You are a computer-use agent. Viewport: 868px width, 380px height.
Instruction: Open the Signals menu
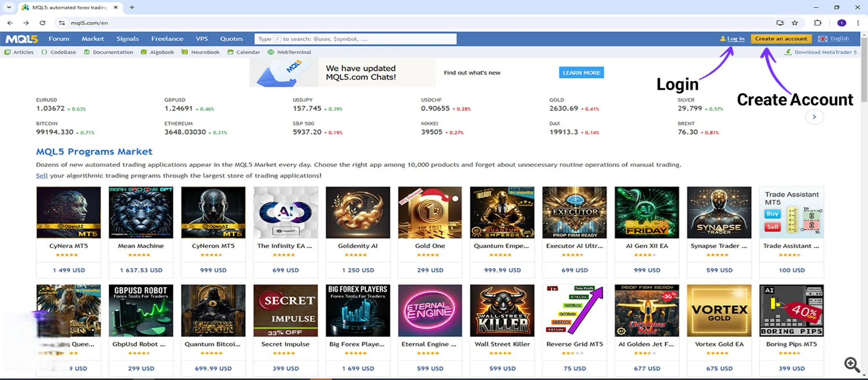pos(127,39)
